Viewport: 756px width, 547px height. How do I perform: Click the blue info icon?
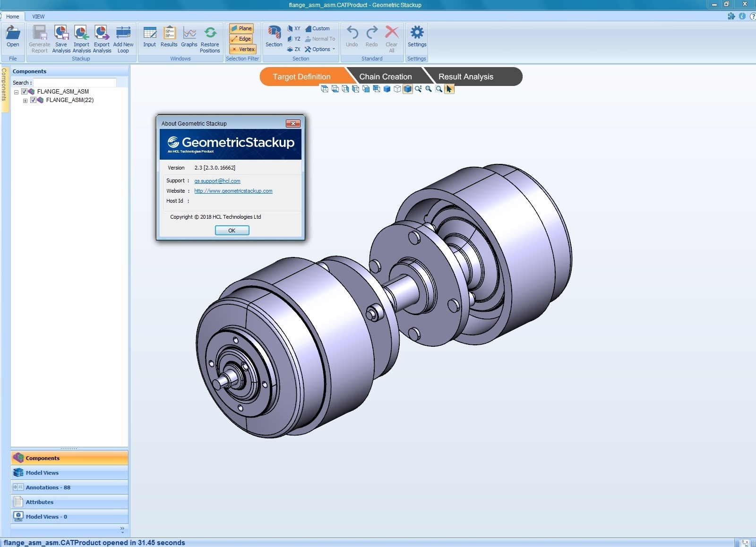click(x=742, y=16)
